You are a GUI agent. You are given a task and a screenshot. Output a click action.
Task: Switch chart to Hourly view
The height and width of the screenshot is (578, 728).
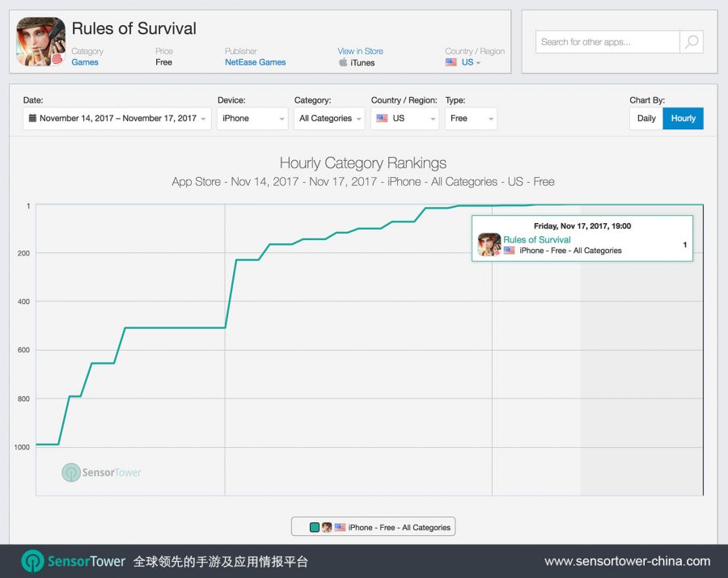pyautogui.click(x=683, y=118)
